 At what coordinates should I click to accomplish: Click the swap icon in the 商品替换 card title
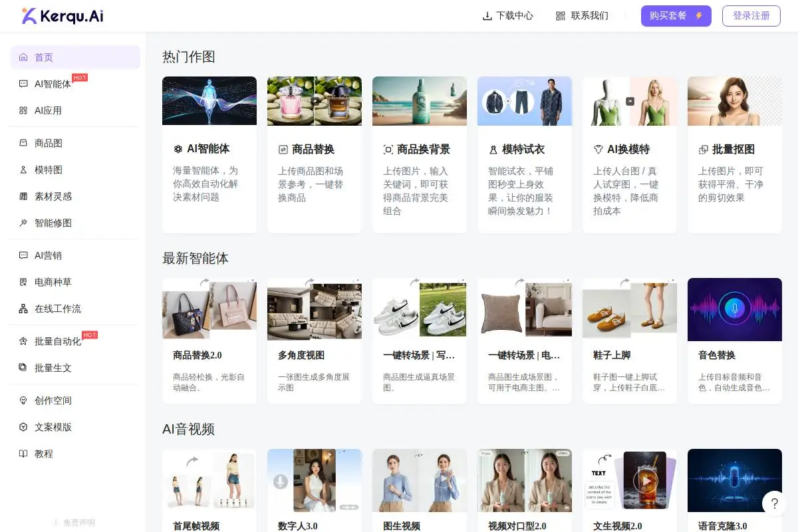(283, 150)
